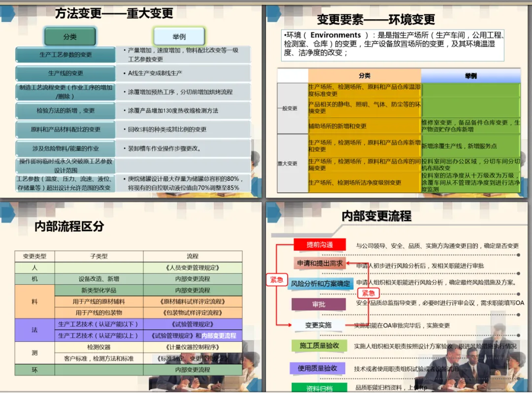The height and width of the screenshot is (393, 532).
Task: Select the '检验方法的新增，变更' bar
Action: point(66,110)
